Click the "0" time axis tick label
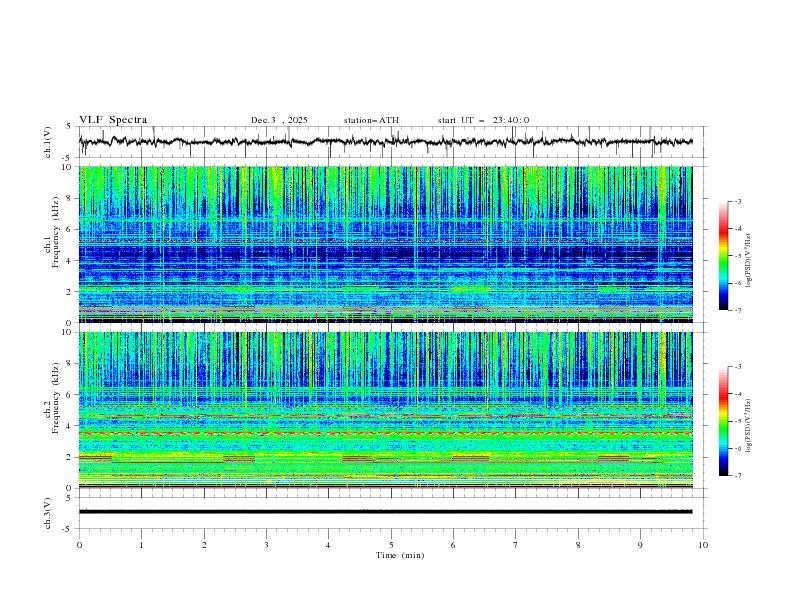792x612 pixels. [x=79, y=545]
